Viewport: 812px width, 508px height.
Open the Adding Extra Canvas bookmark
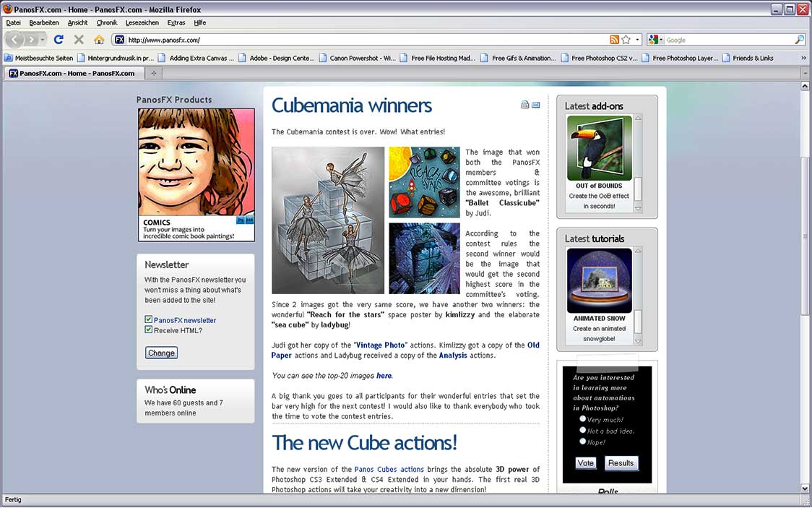point(196,58)
